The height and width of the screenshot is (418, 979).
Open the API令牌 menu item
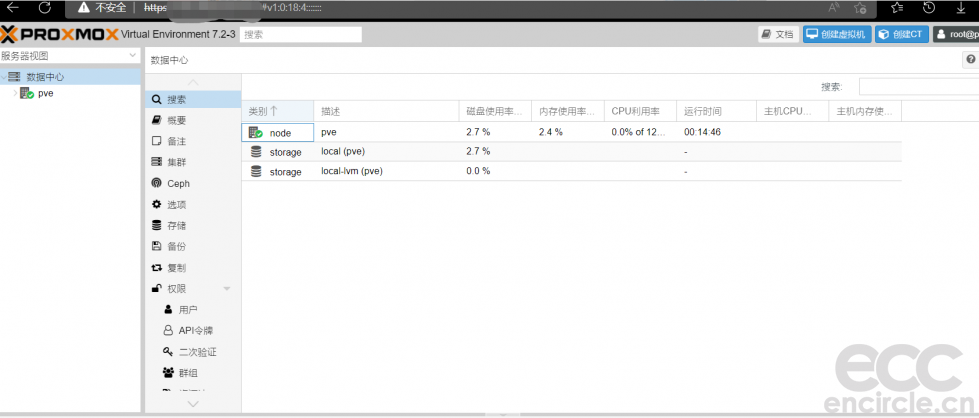tap(193, 331)
